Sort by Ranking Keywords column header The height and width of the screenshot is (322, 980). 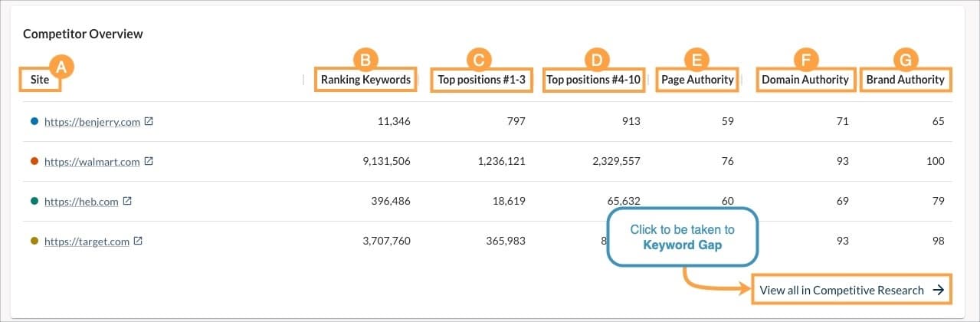click(365, 79)
